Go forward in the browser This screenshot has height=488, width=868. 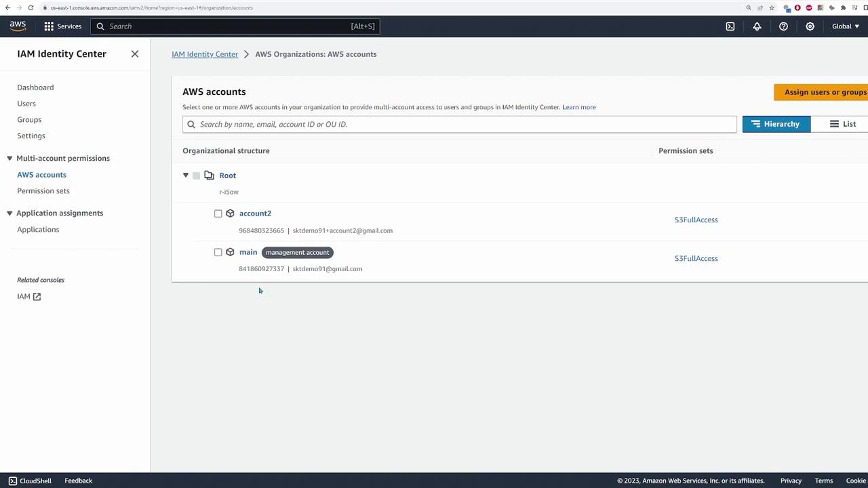coord(19,7)
